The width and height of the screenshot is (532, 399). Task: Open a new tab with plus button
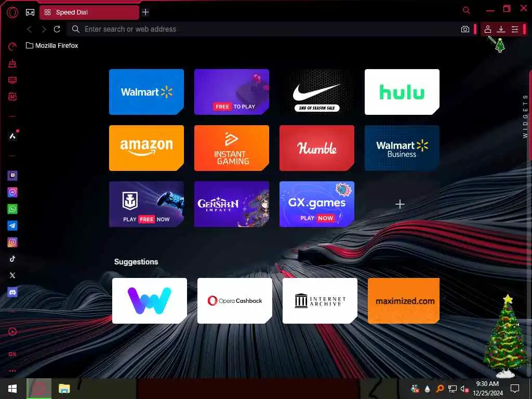pos(145,12)
